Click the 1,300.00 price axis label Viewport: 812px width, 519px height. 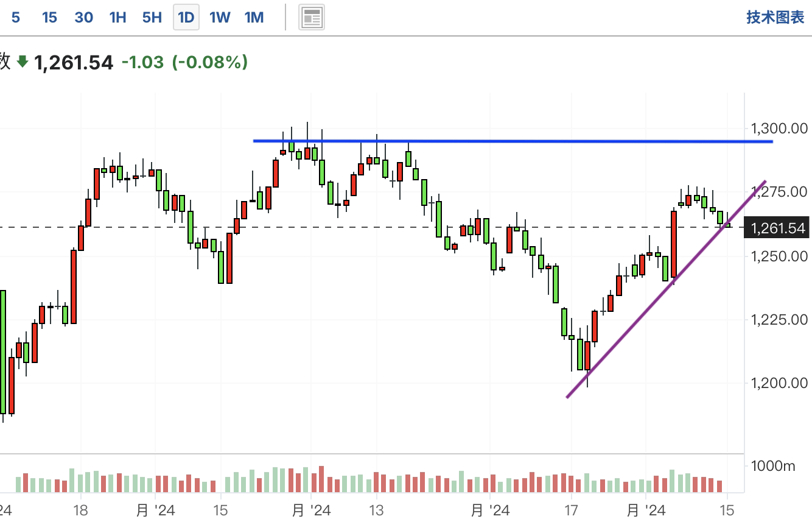(x=780, y=128)
